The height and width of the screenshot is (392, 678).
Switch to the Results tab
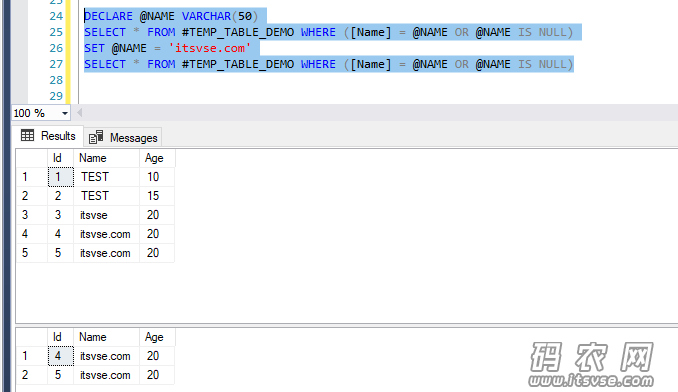tap(48, 136)
